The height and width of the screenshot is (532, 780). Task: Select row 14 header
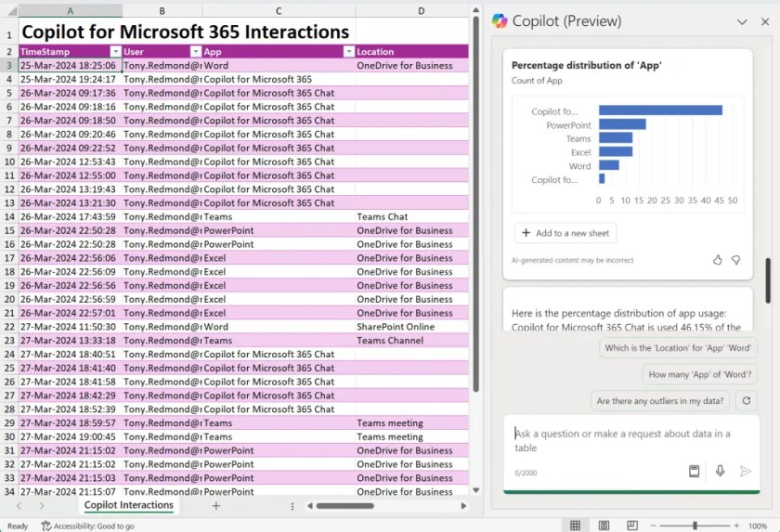[9, 216]
